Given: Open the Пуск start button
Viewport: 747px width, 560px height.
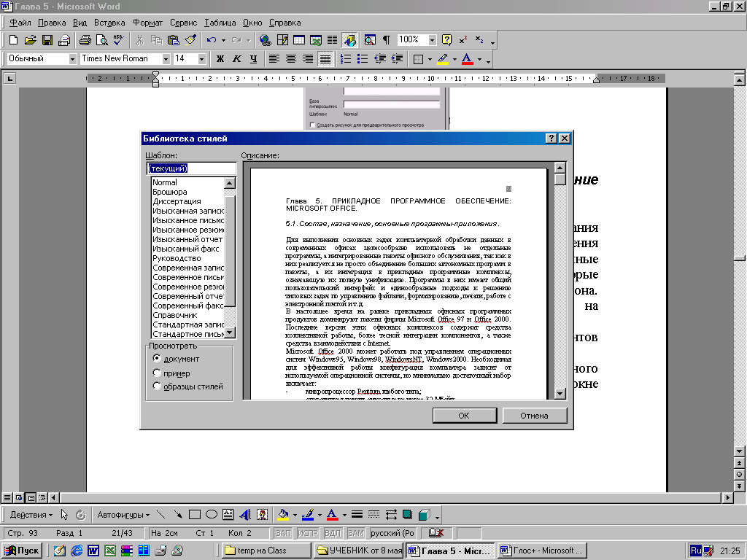Looking at the screenshot, I should point(22,551).
